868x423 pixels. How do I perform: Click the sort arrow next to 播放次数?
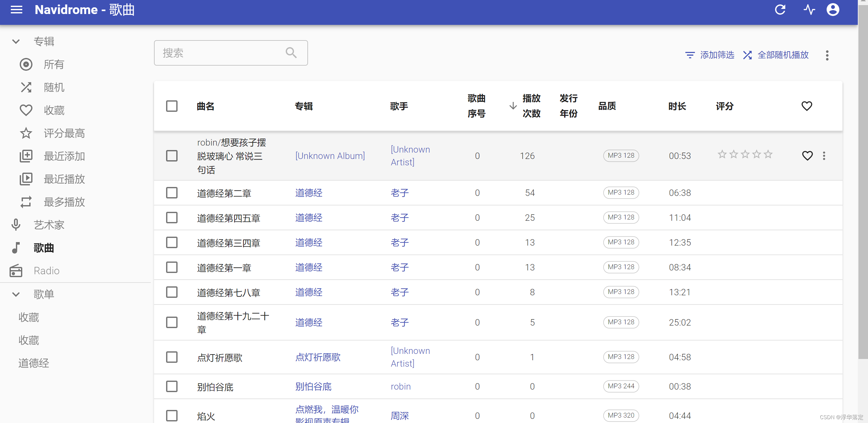pos(513,106)
